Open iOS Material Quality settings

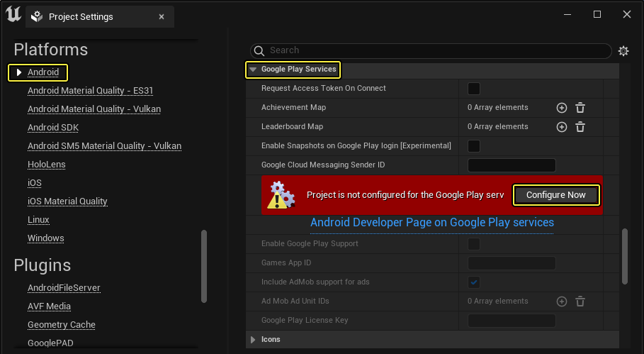(x=67, y=201)
